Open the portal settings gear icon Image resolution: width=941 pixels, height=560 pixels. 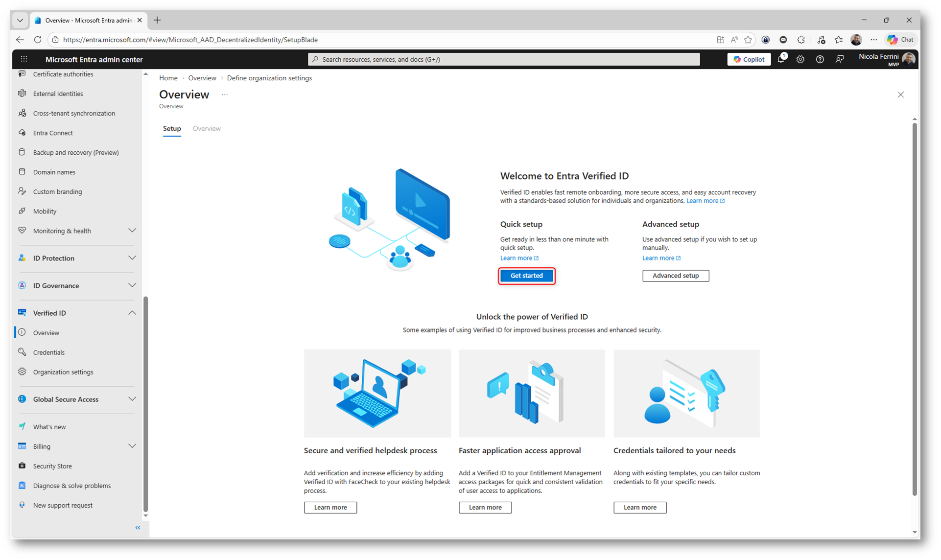point(800,60)
